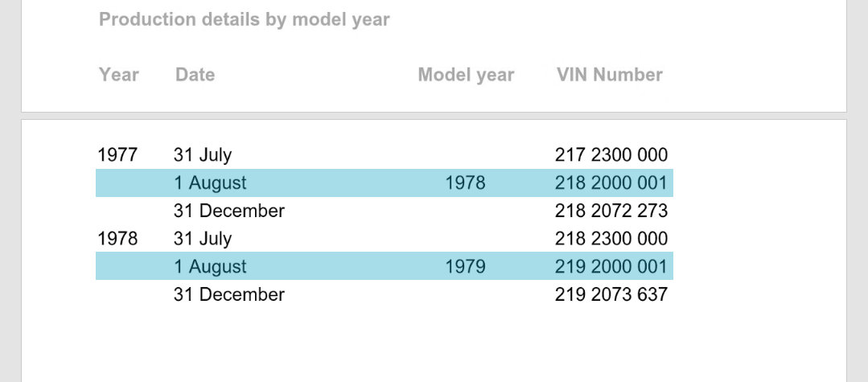
Task: Click 31 December date beside VIN 219 2073 637
Action: 229,295
